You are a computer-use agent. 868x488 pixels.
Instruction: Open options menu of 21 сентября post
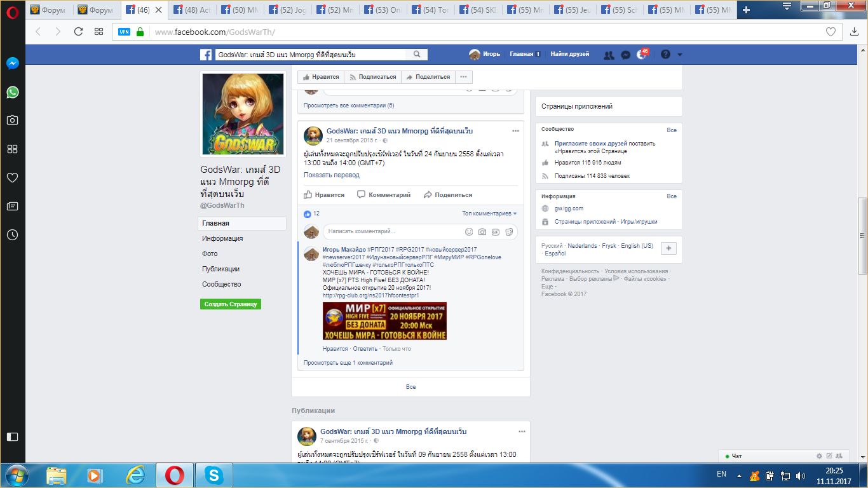coord(515,131)
